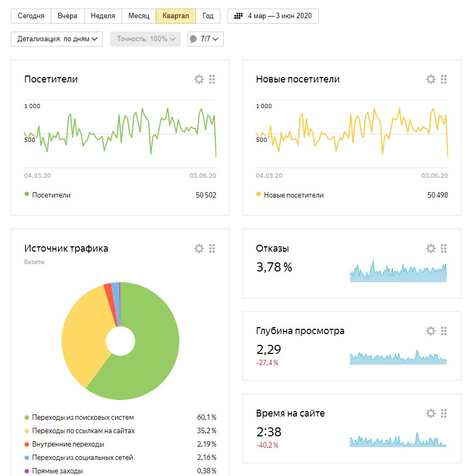This screenshot has width=471, height=476.
Task: Click drag handle of Время на сайте widget
Action: (444, 413)
